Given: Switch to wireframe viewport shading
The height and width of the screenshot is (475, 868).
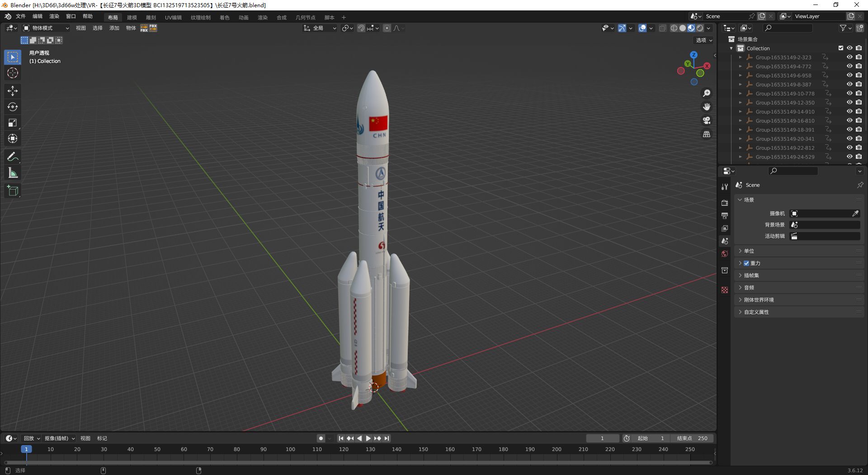Looking at the screenshot, I should pyautogui.click(x=674, y=28).
